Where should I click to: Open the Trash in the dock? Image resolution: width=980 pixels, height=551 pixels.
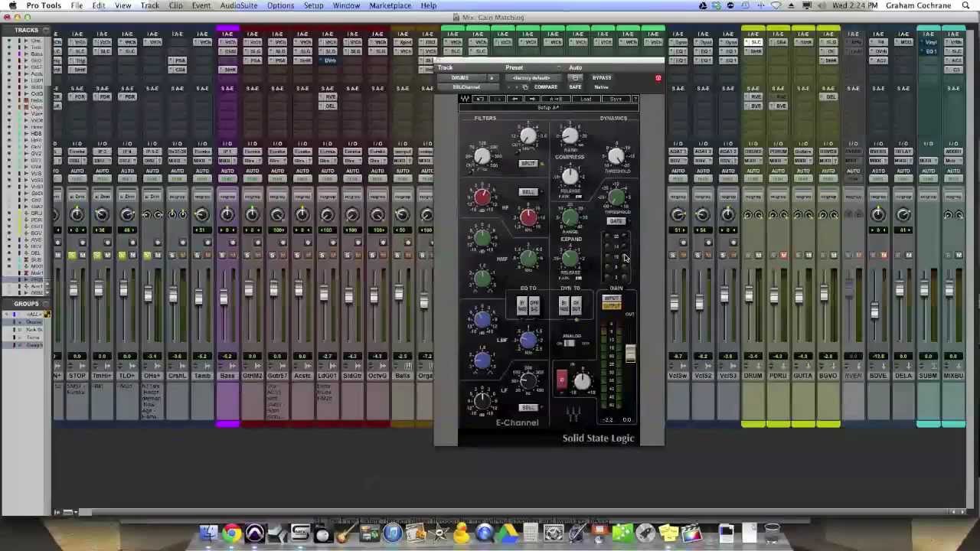point(771,533)
